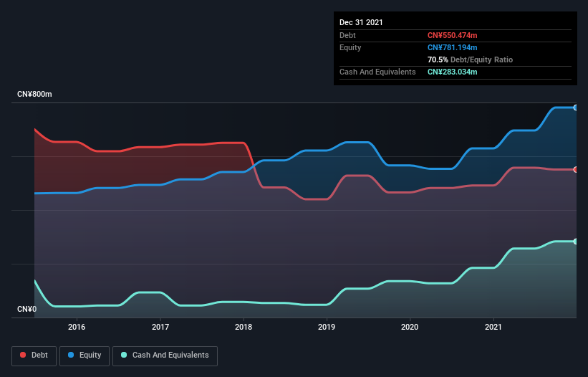Click the Cash value CN¥283.034m
This screenshot has height=377, width=588.
click(x=452, y=72)
